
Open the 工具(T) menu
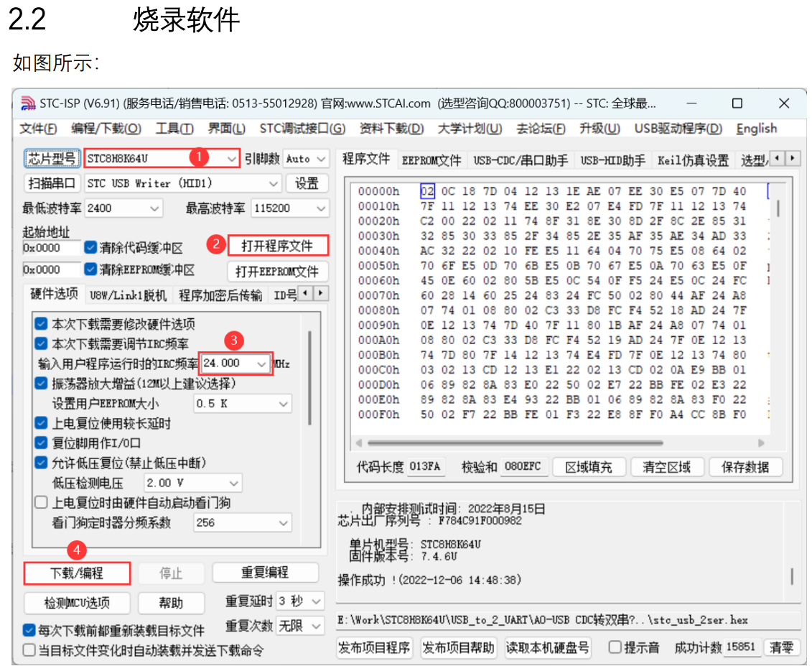[174, 129]
